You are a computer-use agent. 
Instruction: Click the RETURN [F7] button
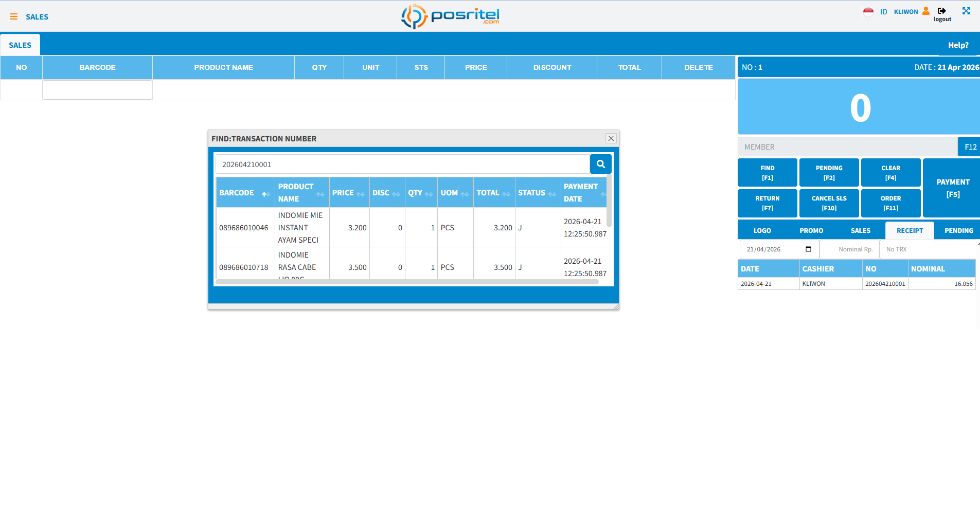pyautogui.click(x=768, y=203)
